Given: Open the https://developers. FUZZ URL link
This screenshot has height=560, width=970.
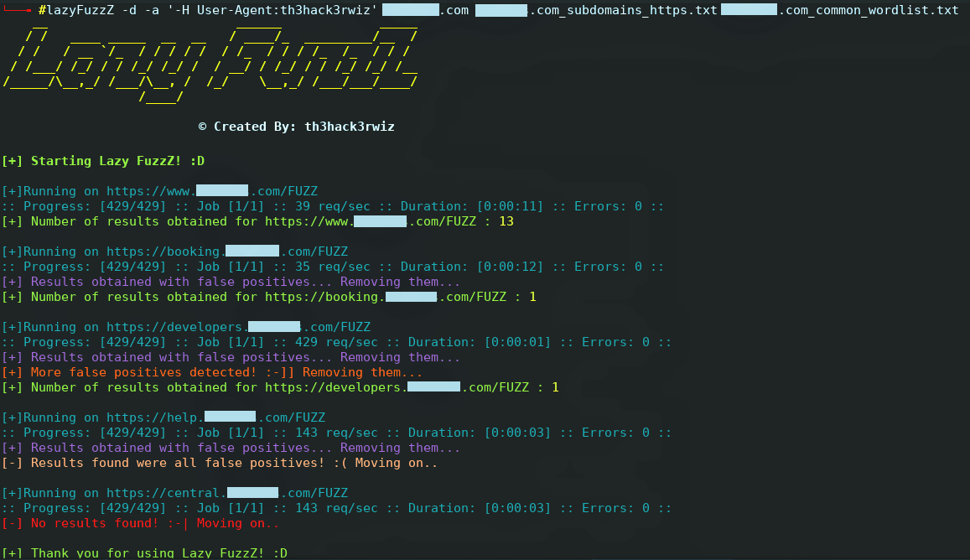Looking at the screenshot, I should click(238, 327).
